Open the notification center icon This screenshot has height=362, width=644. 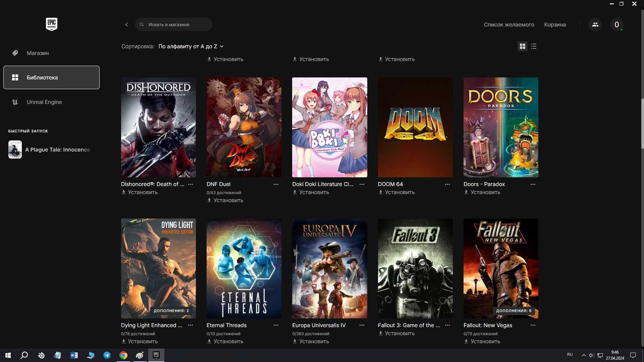[633, 355]
